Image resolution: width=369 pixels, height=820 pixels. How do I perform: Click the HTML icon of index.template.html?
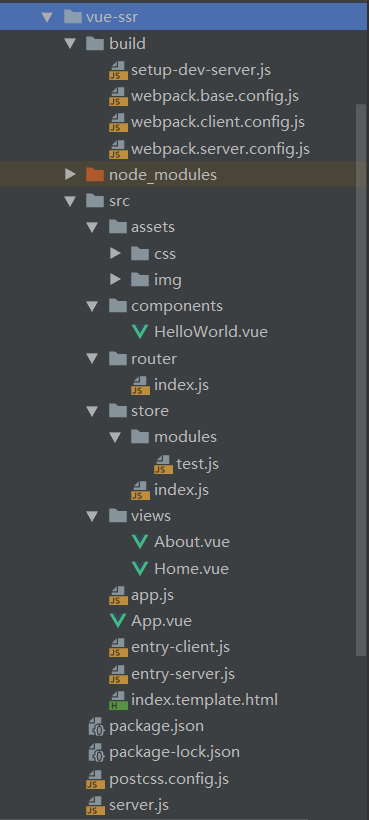(118, 700)
